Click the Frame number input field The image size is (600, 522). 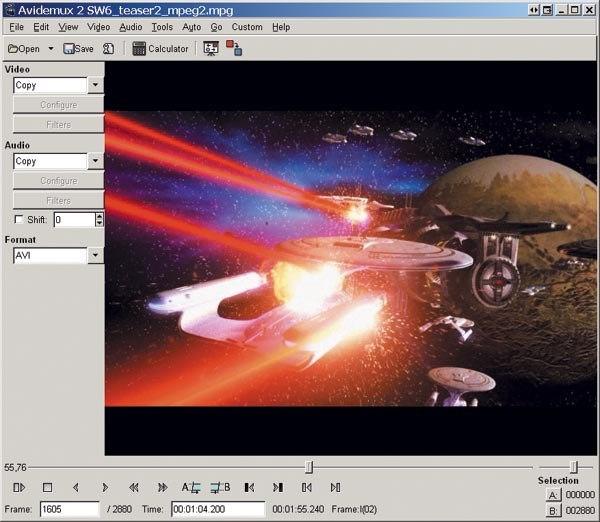coord(70,509)
